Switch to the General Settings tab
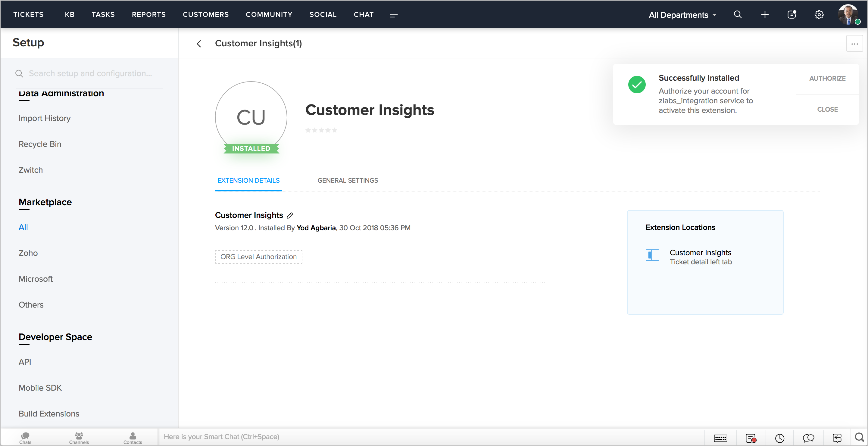The image size is (868, 446). [x=347, y=181]
